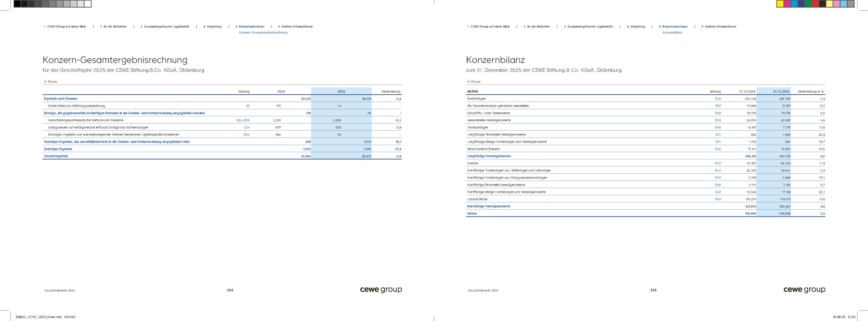This screenshot has height=321, width=868.
Task: Follow note D48 next to Liquide Mittel
Action: [718, 199]
